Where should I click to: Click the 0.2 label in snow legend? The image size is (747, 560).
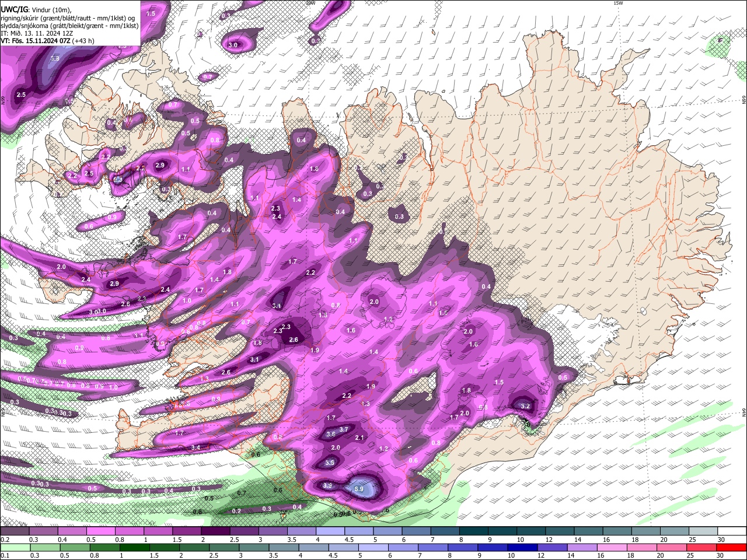coord(5,540)
